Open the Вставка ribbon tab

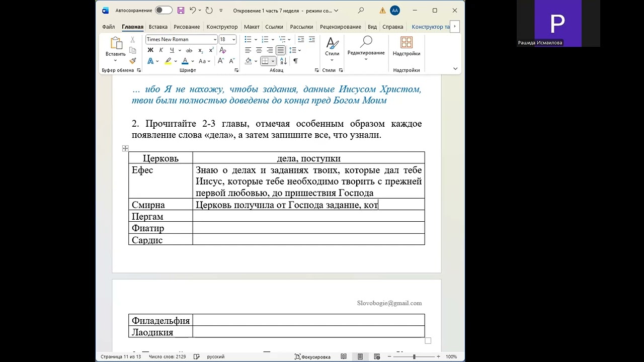(158, 27)
